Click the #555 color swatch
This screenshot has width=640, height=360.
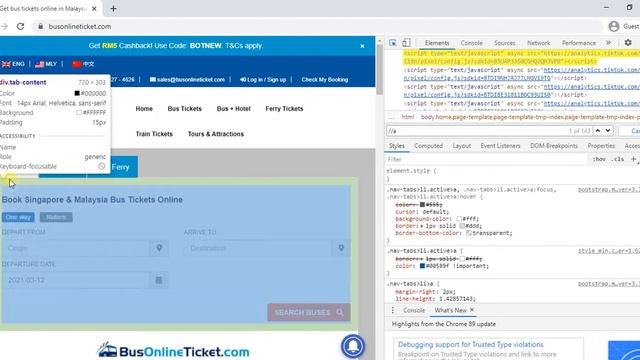point(422,204)
